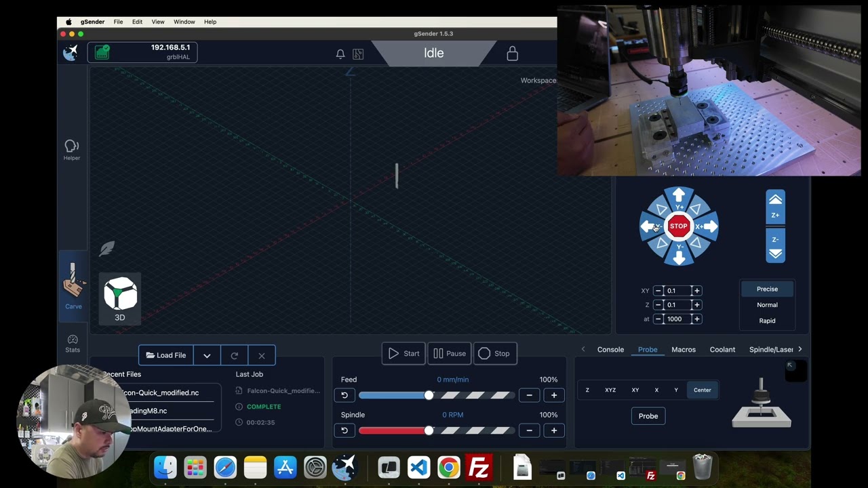868x488 pixels.
Task: Reset the Spindle override to default
Action: click(344, 430)
